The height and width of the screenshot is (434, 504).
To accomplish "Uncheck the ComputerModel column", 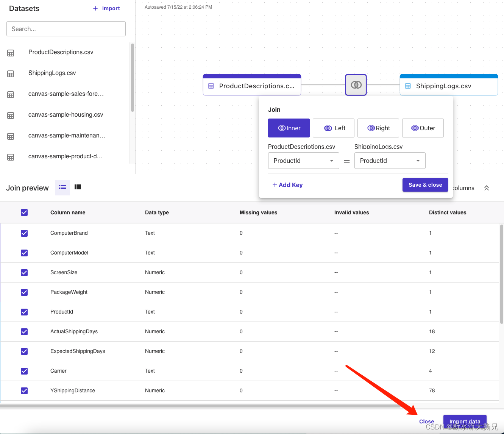I will click(x=24, y=253).
